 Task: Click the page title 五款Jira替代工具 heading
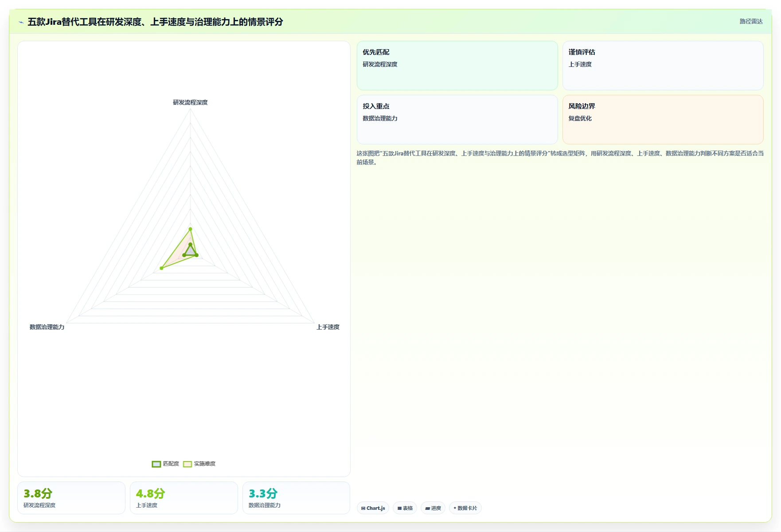click(x=155, y=22)
